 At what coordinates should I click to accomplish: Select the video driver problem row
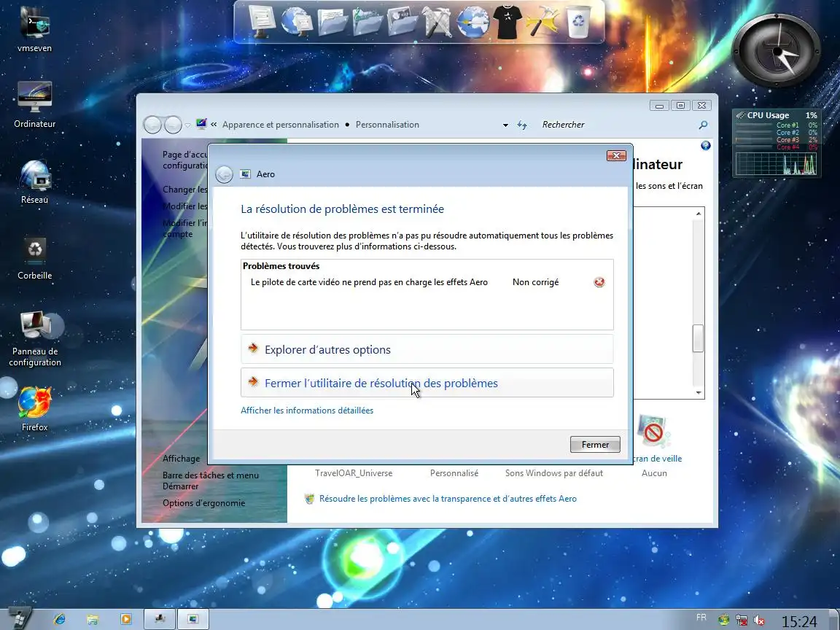427,282
